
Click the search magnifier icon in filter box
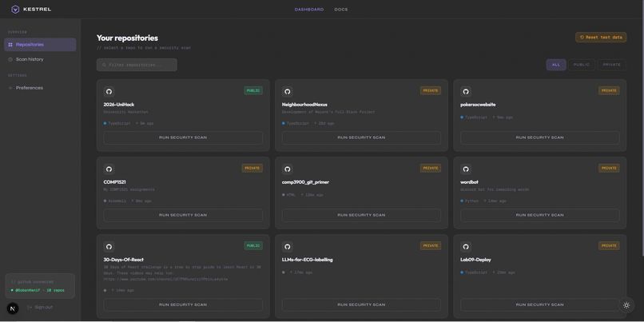[x=105, y=65]
